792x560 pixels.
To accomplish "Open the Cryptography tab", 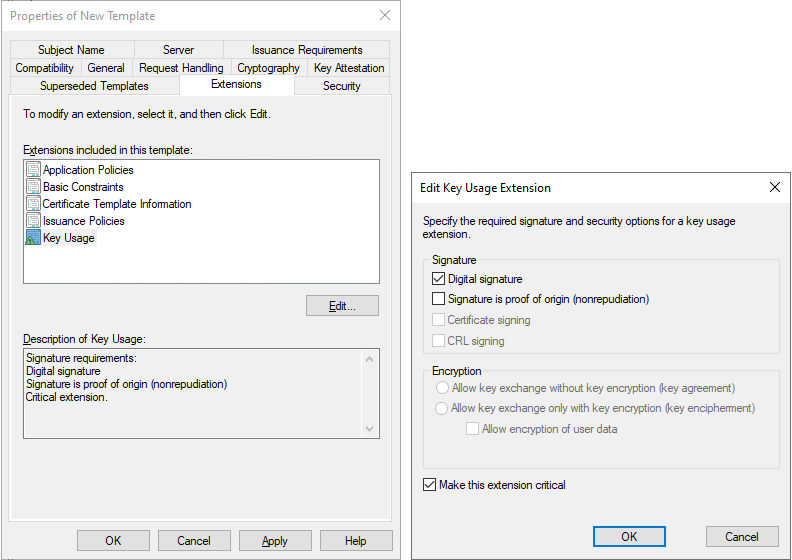I will click(x=268, y=68).
